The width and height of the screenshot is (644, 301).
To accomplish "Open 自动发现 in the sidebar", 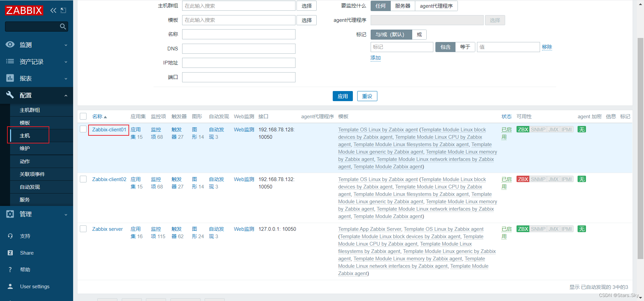I will [42, 187].
